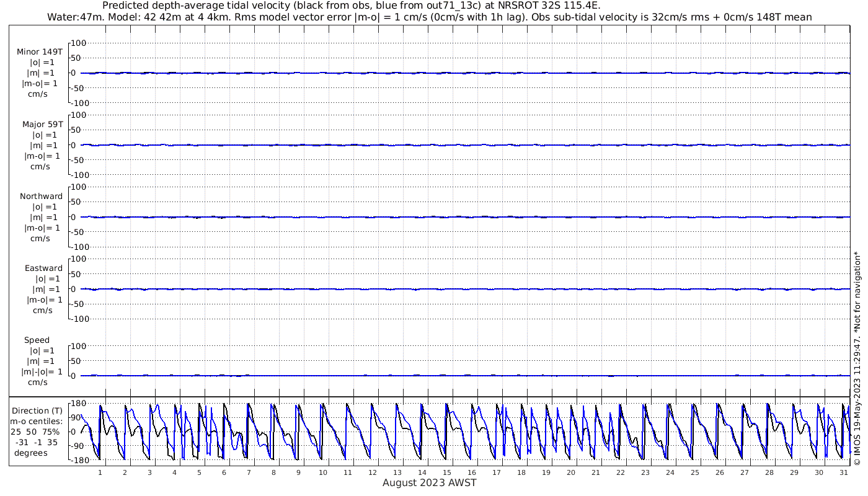Click day '10' on the date axis
This screenshot has width=868, height=496.
[323, 472]
